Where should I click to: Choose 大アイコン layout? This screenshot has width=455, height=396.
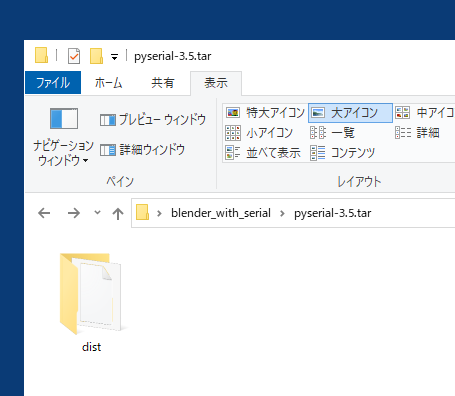(x=350, y=113)
